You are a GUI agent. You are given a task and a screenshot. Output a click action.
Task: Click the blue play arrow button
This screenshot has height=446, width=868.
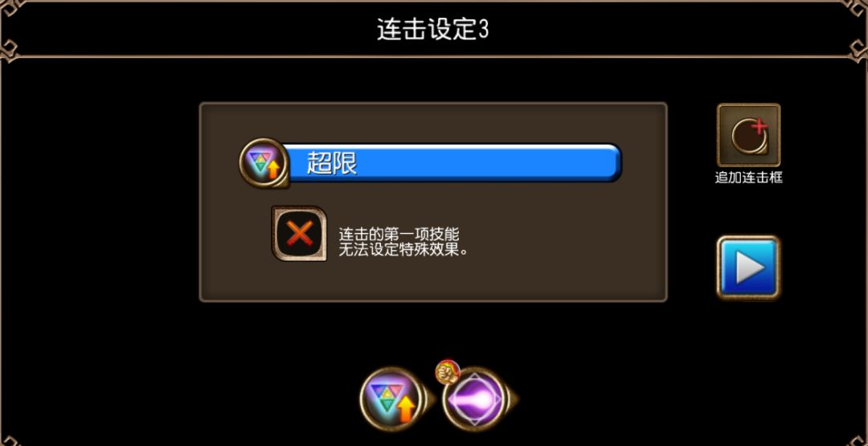tap(748, 268)
